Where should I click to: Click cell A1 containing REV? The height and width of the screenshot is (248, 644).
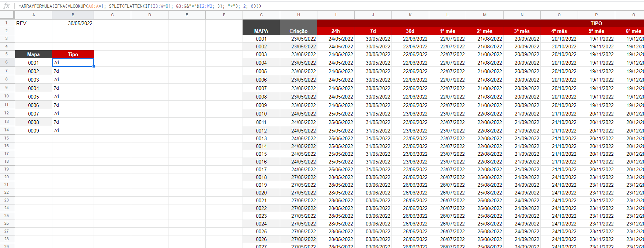click(x=34, y=23)
